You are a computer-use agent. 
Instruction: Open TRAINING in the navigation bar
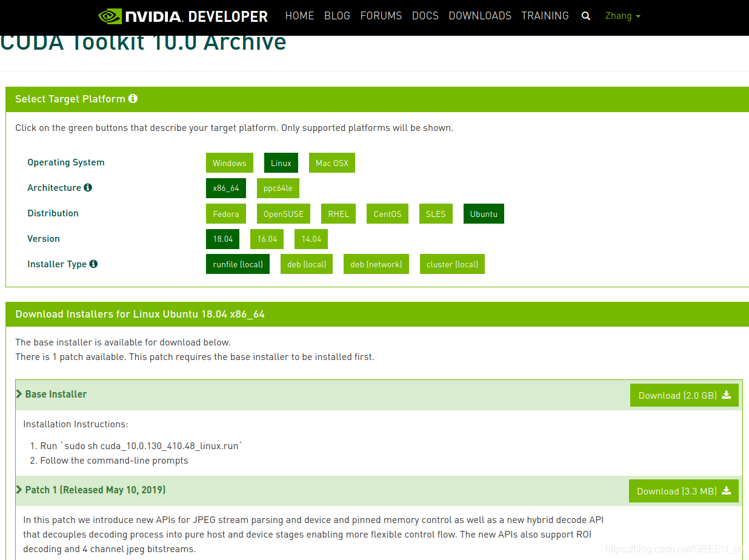545,16
